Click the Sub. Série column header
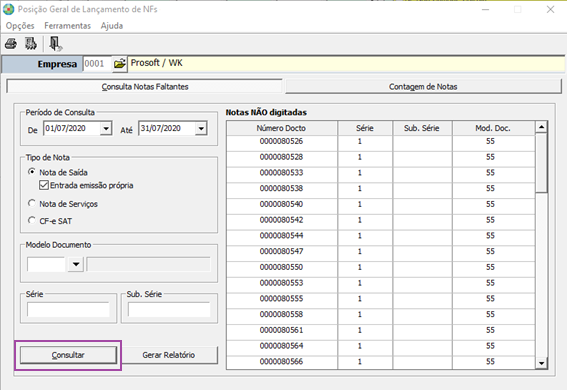The width and height of the screenshot is (567, 390). tap(422, 128)
